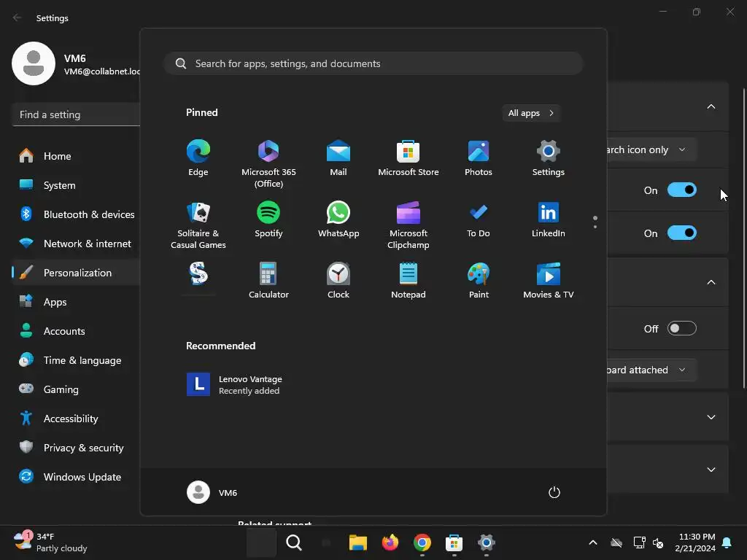Open Movies & TV app
The height and width of the screenshot is (560, 747).
[x=549, y=281]
